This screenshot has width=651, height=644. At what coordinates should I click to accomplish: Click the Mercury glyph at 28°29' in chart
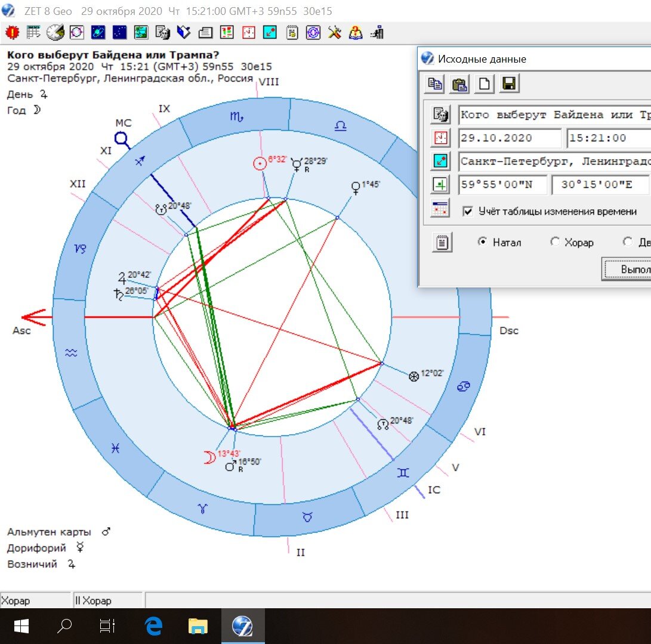[x=297, y=165]
